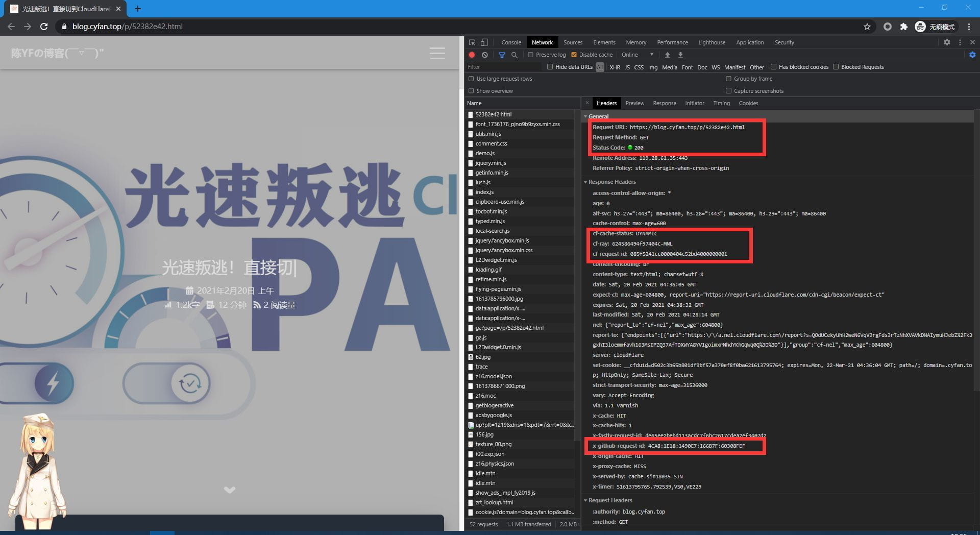Open the network search magnifier icon
Viewport: 980px width, 535px height.
(514, 55)
